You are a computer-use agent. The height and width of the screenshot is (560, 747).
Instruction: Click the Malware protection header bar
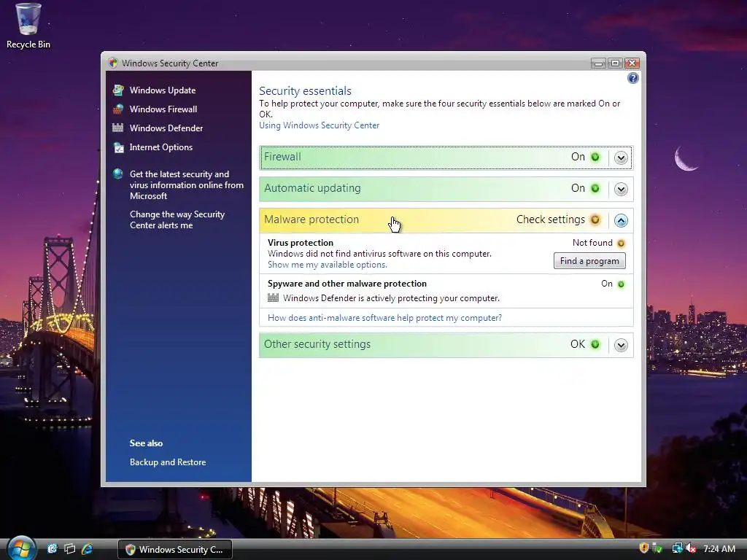(x=446, y=220)
